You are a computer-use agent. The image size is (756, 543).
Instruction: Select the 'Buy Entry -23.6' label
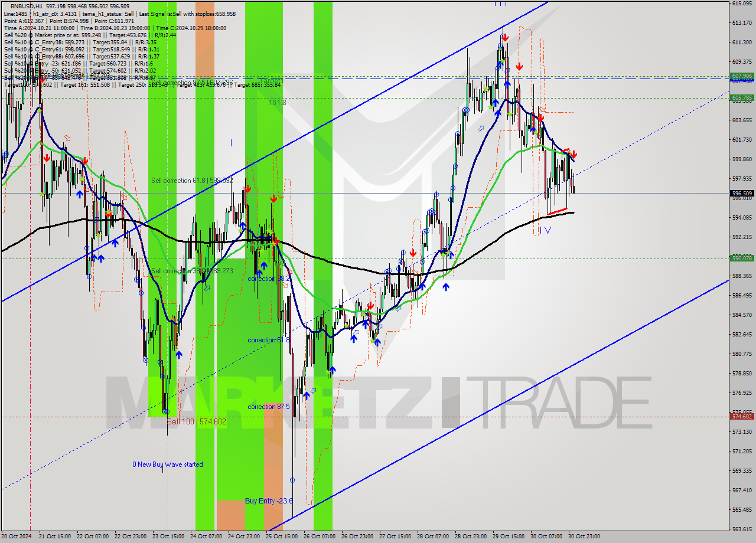(269, 501)
